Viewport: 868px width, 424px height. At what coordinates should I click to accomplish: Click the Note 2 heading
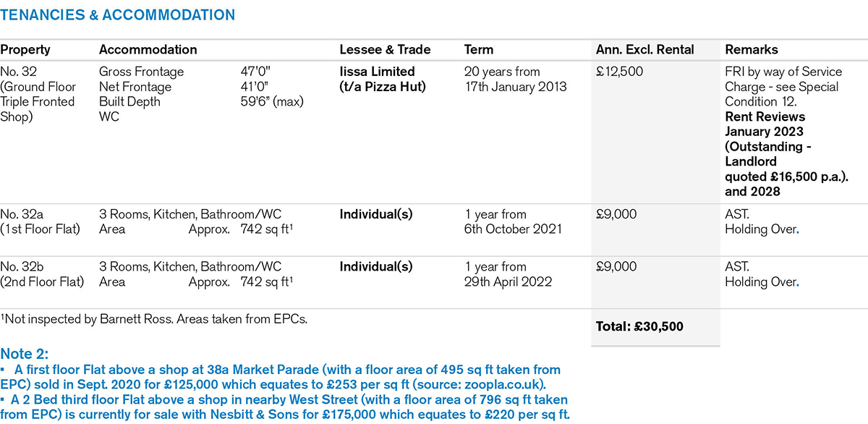tap(25, 354)
